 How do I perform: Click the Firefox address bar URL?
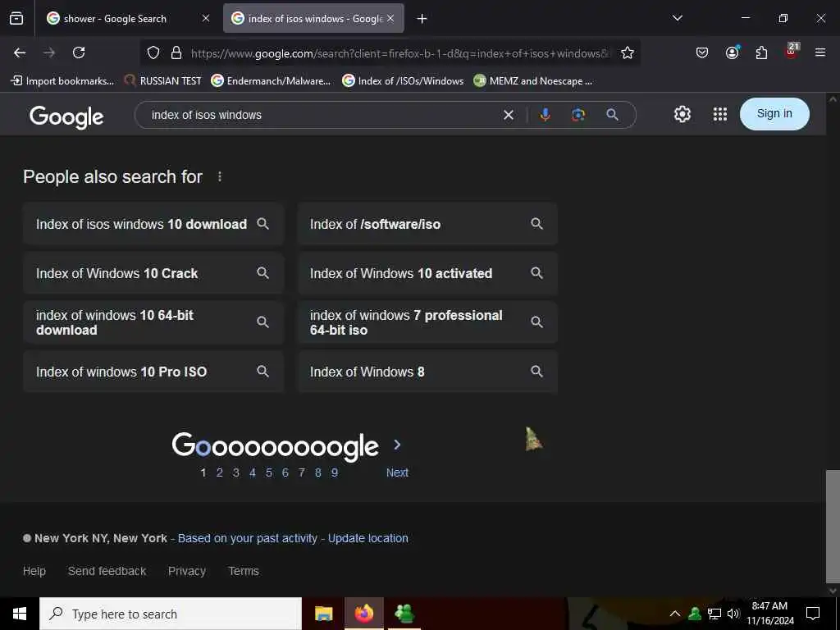point(400,53)
